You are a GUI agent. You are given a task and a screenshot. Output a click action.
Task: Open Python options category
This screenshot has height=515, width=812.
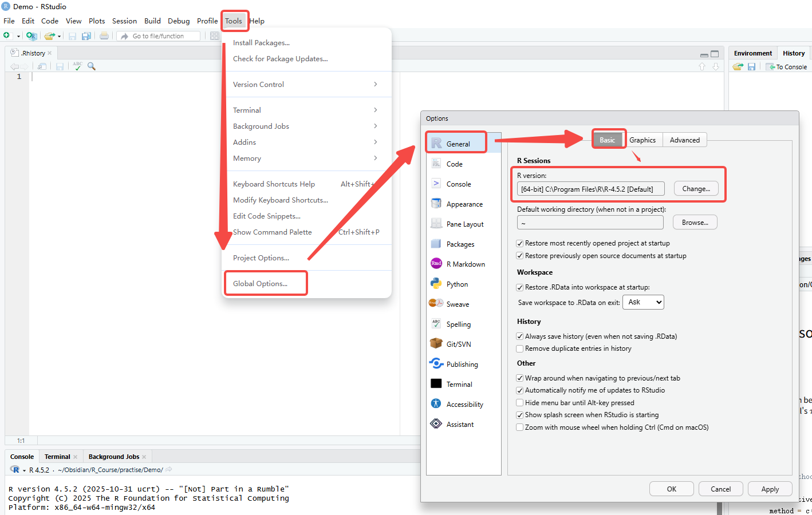click(x=464, y=284)
